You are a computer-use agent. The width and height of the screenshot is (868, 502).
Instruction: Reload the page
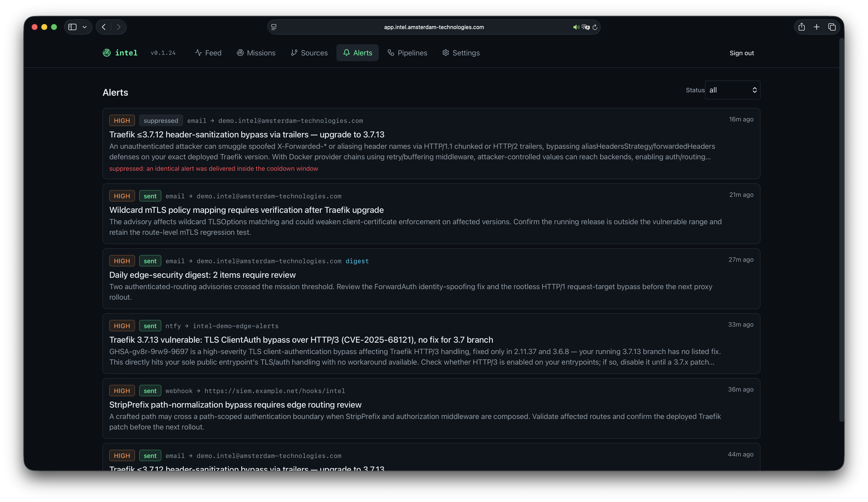click(x=595, y=27)
